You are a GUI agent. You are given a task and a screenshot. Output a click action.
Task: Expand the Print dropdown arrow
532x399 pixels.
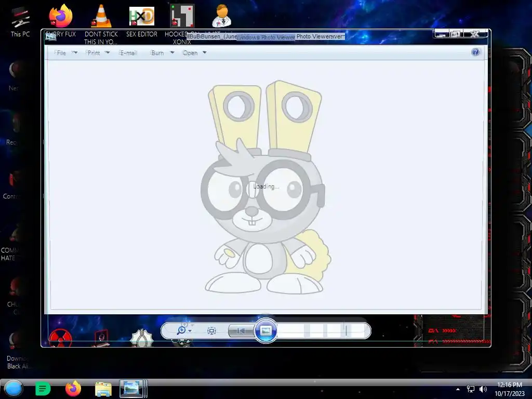[107, 52]
